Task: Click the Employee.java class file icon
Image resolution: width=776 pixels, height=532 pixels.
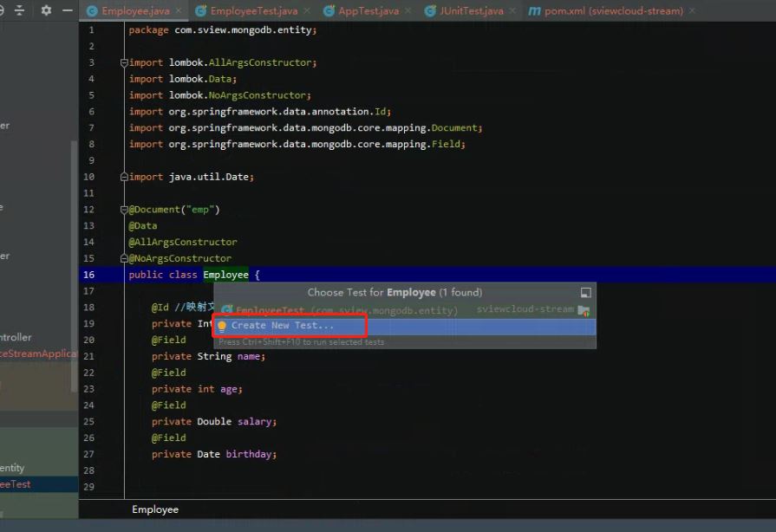Action: [92, 11]
